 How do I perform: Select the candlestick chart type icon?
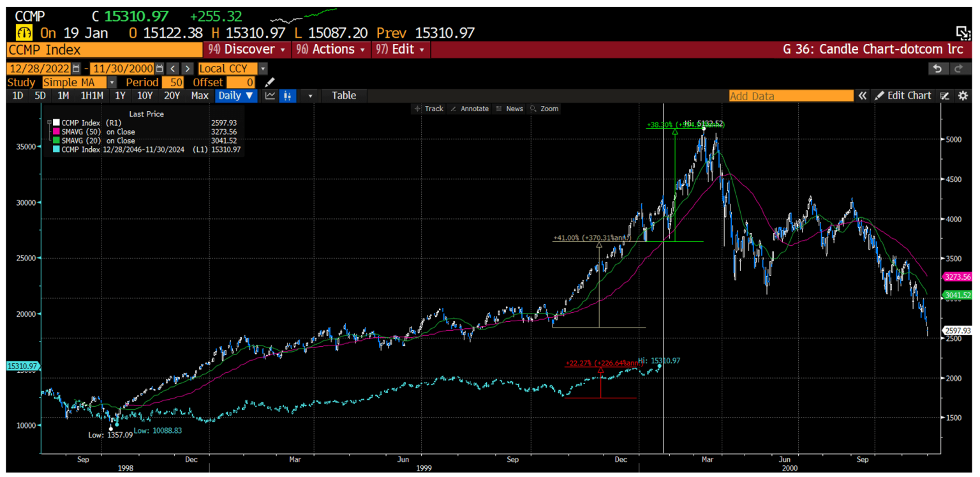[287, 95]
